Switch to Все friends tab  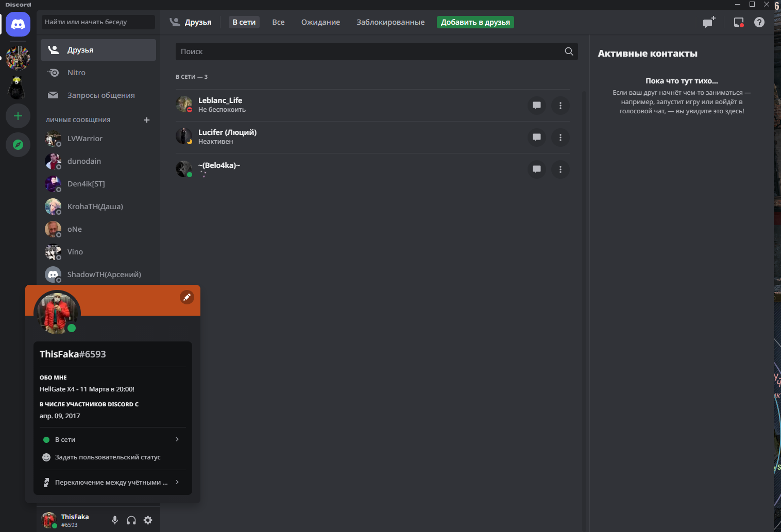pyautogui.click(x=278, y=22)
